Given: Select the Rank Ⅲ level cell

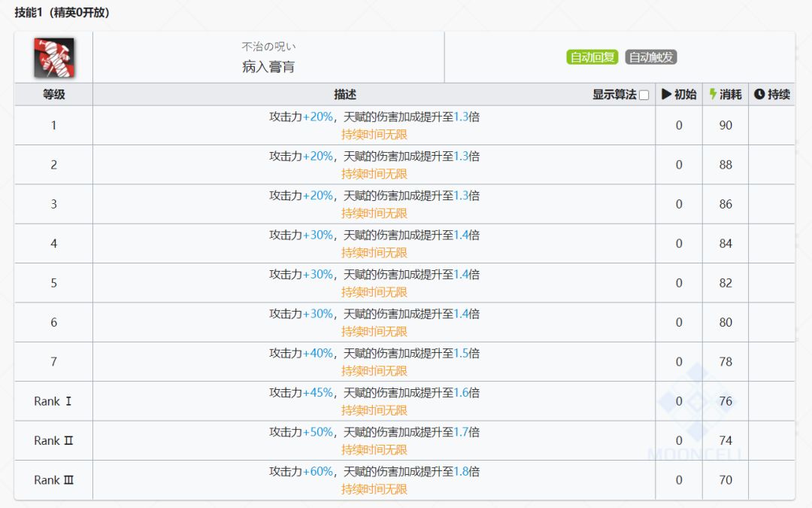Looking at the screenshot, I should [x=53, y=479].
